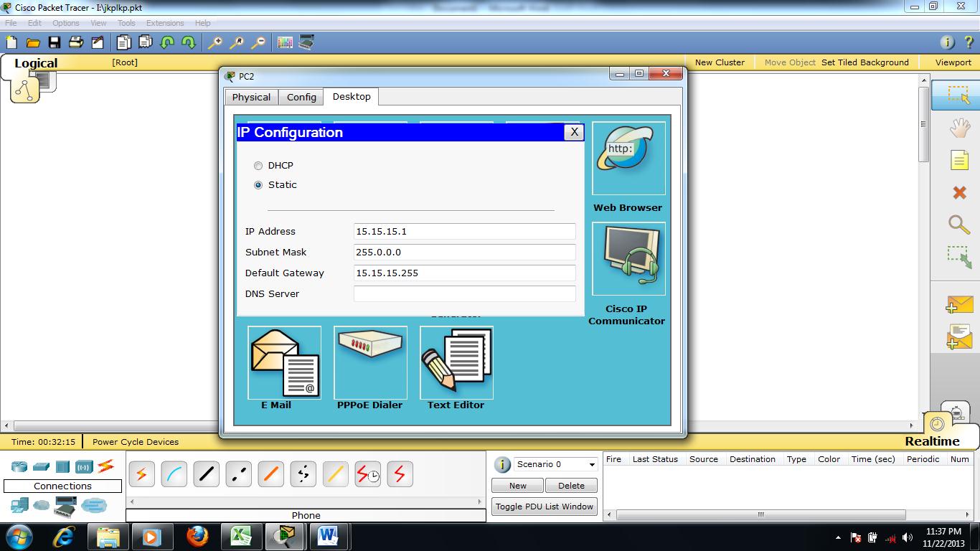Activate the Move Layout hand tool

point(959,128)
